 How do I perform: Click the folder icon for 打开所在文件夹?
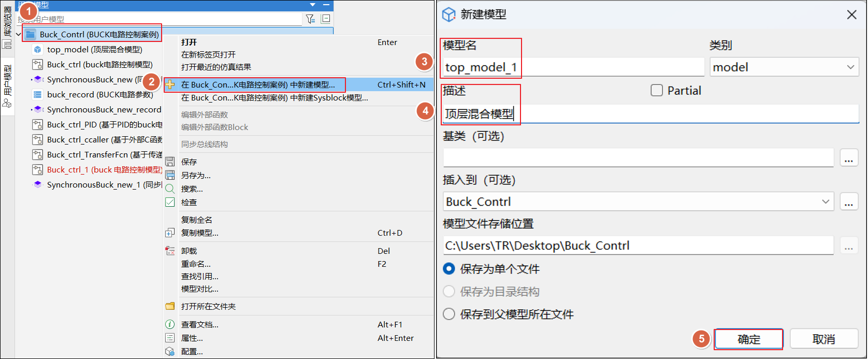170,306
